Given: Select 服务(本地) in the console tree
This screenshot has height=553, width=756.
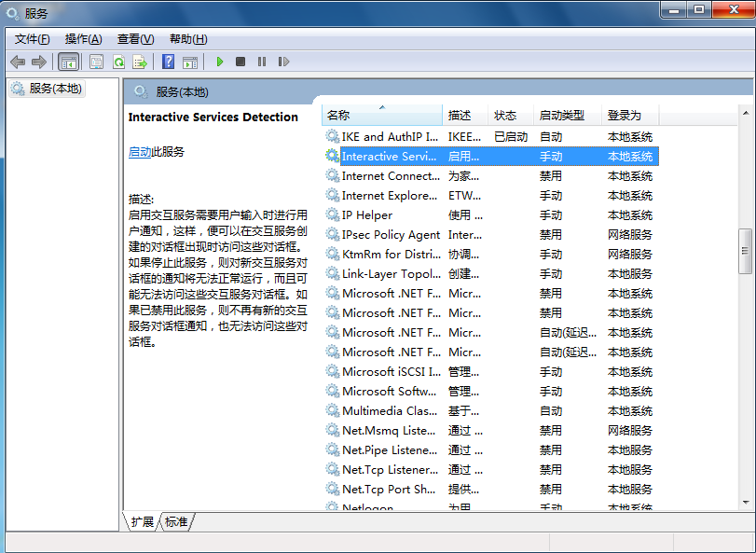Looking at the screenshot, I should point(53,88).
